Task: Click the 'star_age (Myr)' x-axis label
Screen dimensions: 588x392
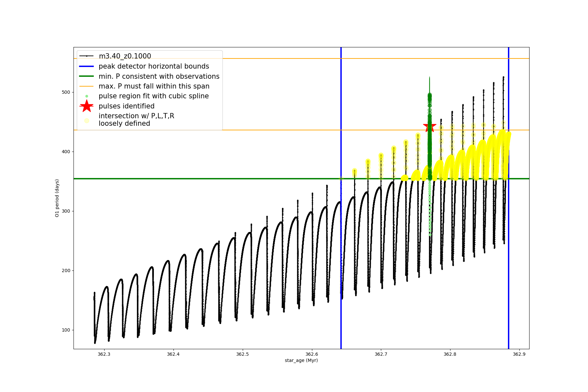Action: [x=301, y=360]
